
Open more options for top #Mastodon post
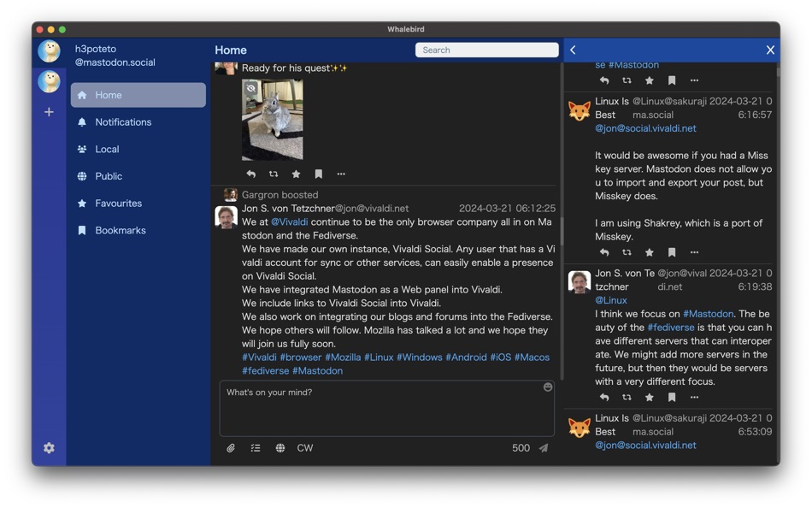click(x=694, y=80)
